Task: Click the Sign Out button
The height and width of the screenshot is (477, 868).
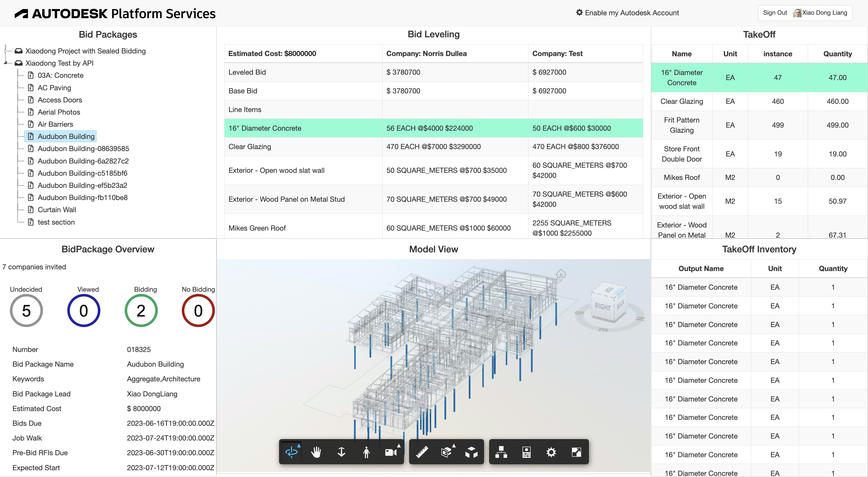Action: [775, 13]
